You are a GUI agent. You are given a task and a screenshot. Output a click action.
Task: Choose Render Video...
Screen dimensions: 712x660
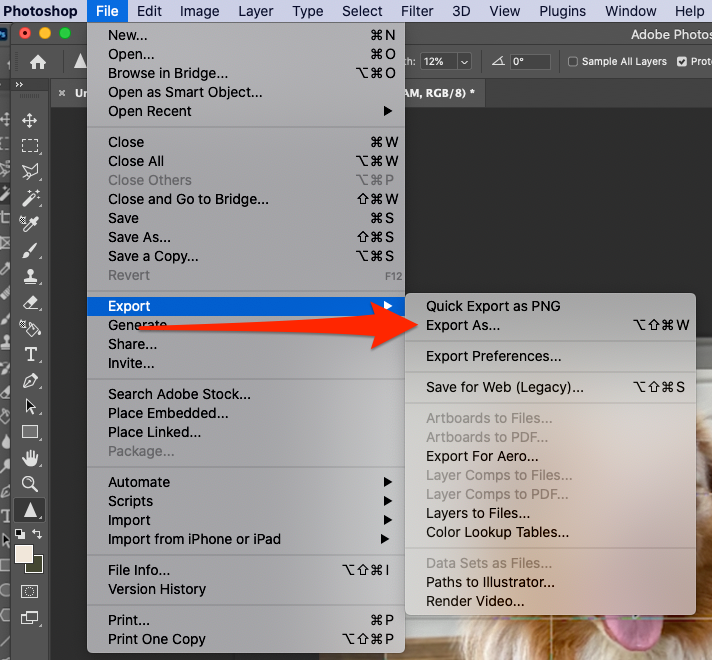click(550, 601)
